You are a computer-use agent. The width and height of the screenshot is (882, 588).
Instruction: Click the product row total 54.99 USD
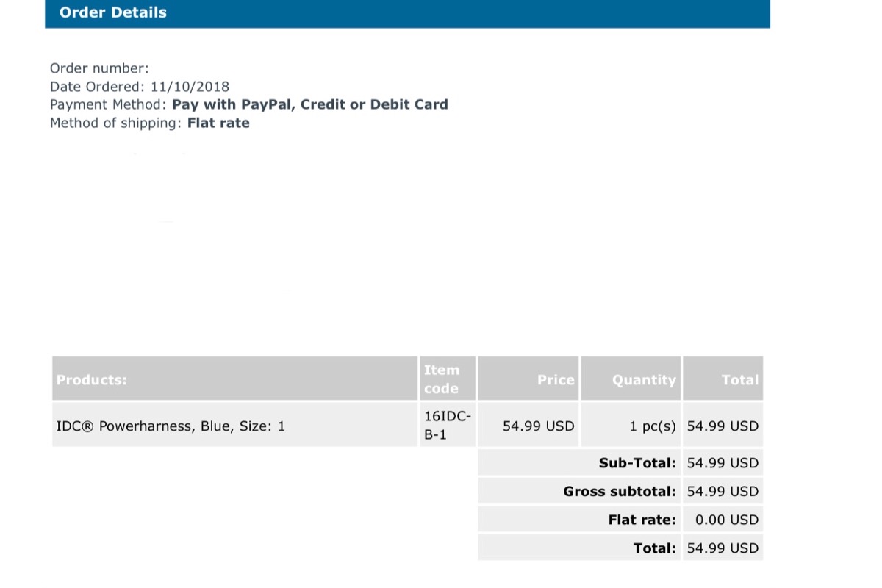click(723, 426)
